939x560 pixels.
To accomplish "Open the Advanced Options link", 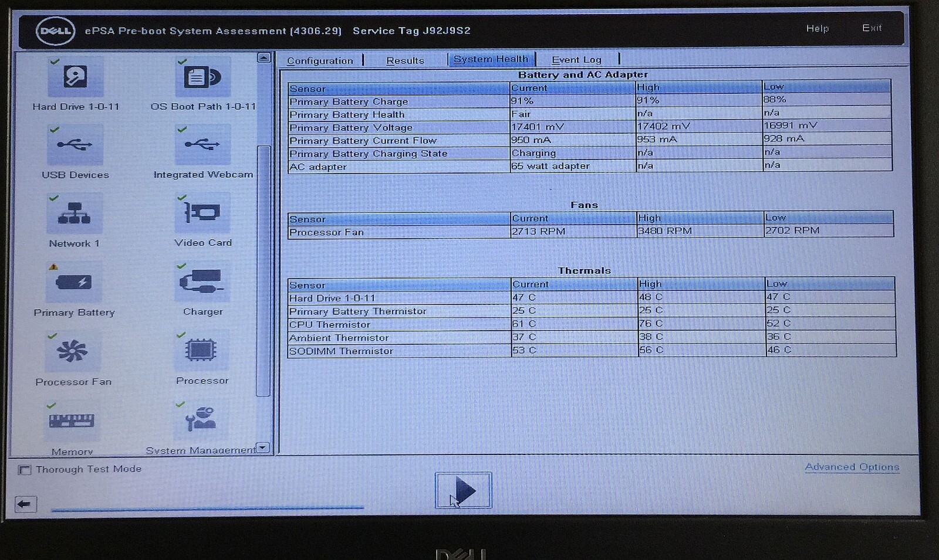I will [x=852, y=467].
